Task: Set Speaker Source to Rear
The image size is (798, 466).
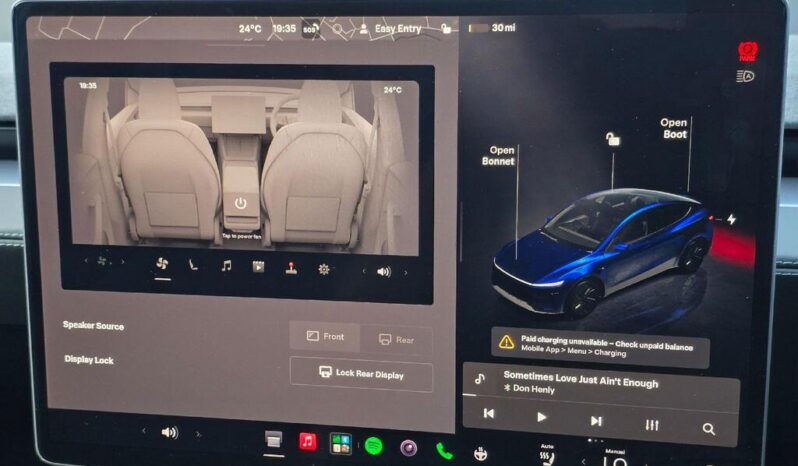Action: 396,339
